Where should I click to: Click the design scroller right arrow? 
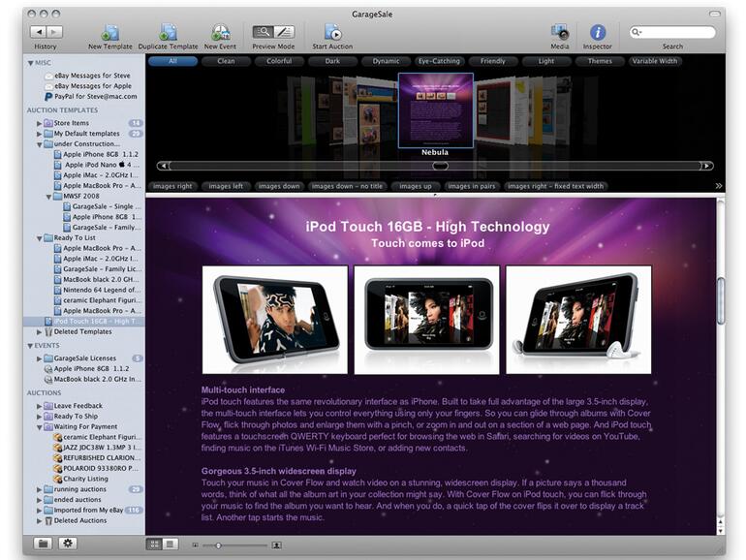tap(707, 166)
